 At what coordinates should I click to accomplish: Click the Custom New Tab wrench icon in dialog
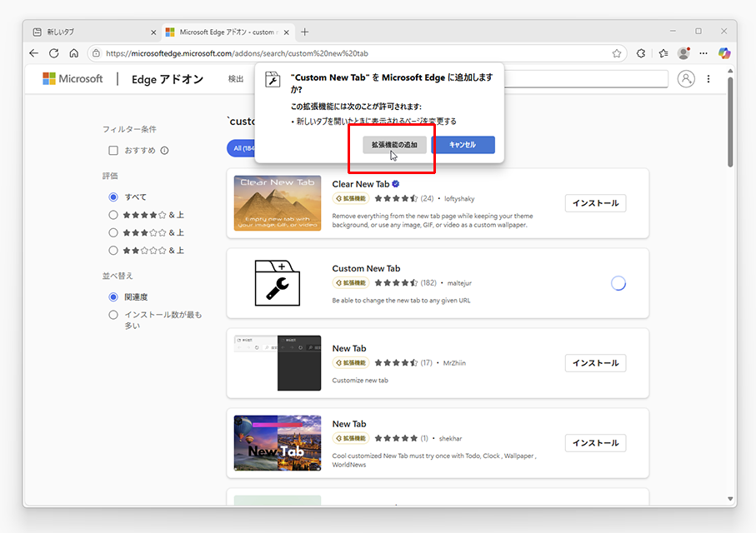point(273,79)
